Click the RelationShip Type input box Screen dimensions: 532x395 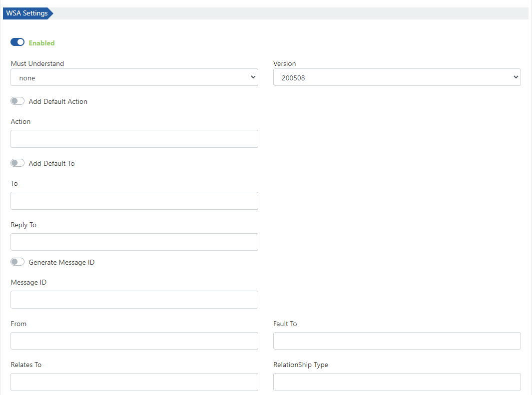(x=397, y=382)
